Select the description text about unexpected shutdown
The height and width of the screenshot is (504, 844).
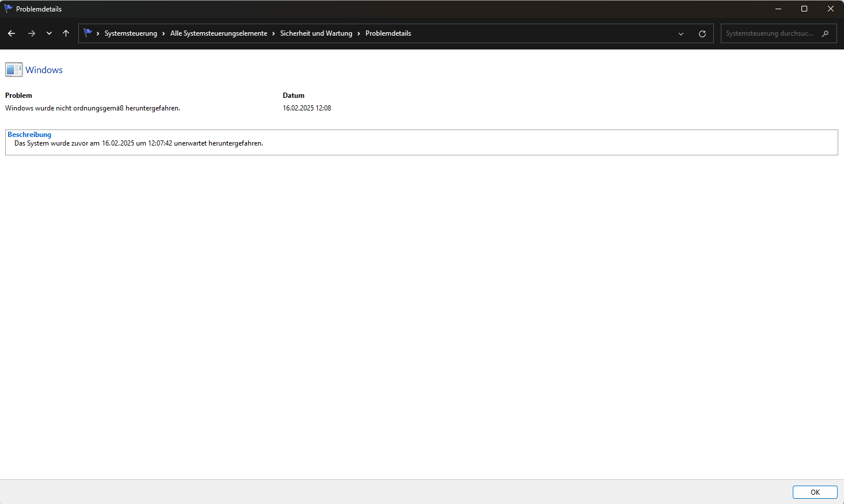pos(139,143)
